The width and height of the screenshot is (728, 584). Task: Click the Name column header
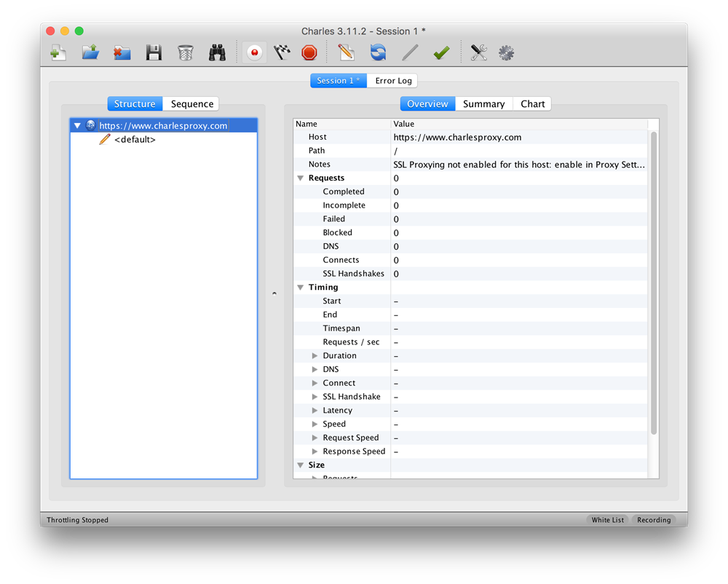(x=342, y=124)
